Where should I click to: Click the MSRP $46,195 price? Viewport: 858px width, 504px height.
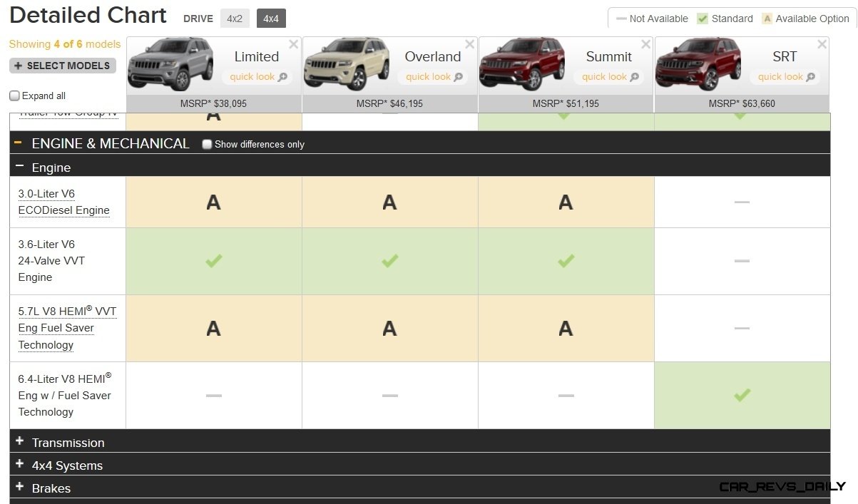(x=389, y=103)
